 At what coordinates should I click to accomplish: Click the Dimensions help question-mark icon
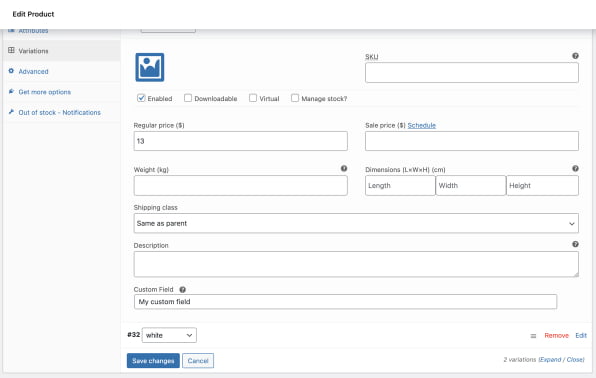pos(575,168)
